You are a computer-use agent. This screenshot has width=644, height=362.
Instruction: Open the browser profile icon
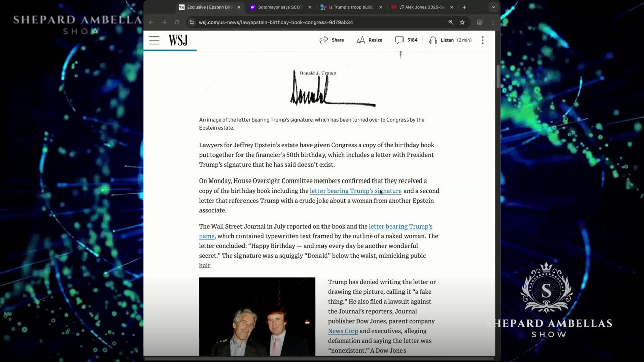coord(480,22)
